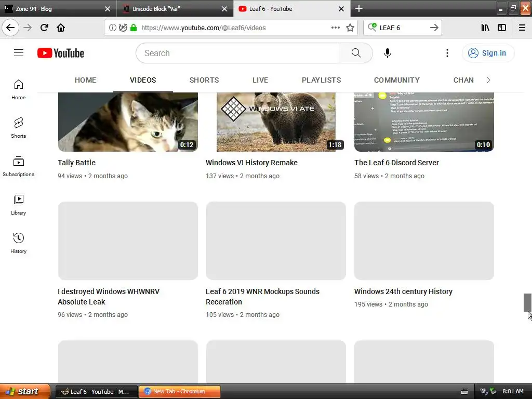Click the browser forward arrow
532x399 pixels.
point(28,28)
